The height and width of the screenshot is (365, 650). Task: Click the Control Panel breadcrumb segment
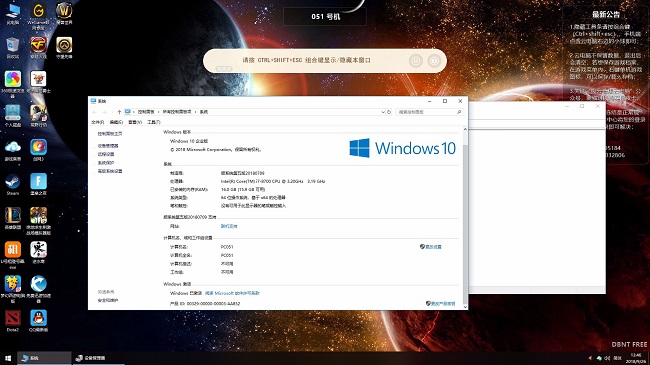pyautogui.click(x=146, y=112)
